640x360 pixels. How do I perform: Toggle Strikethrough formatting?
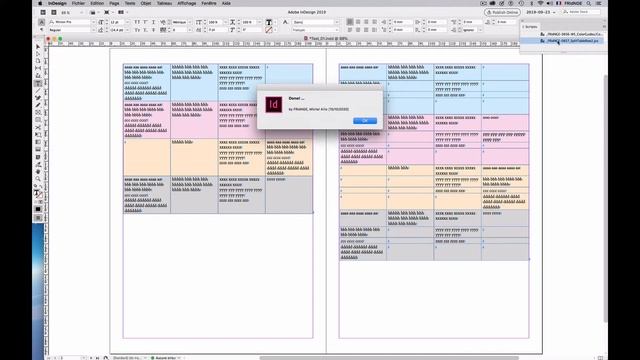coord(153,30)
